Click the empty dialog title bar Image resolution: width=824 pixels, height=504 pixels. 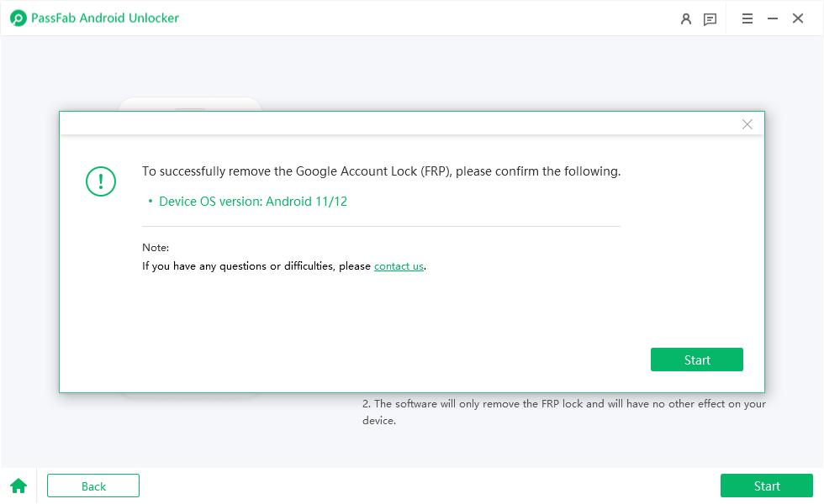click(395, 124)
